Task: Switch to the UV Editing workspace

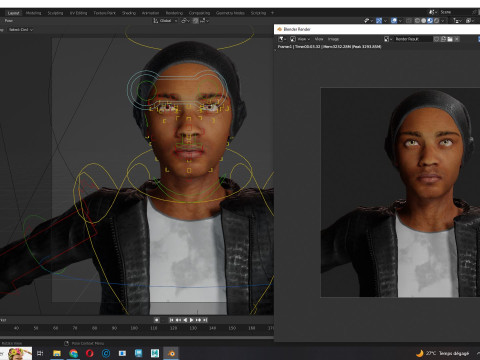Action: 78,13
